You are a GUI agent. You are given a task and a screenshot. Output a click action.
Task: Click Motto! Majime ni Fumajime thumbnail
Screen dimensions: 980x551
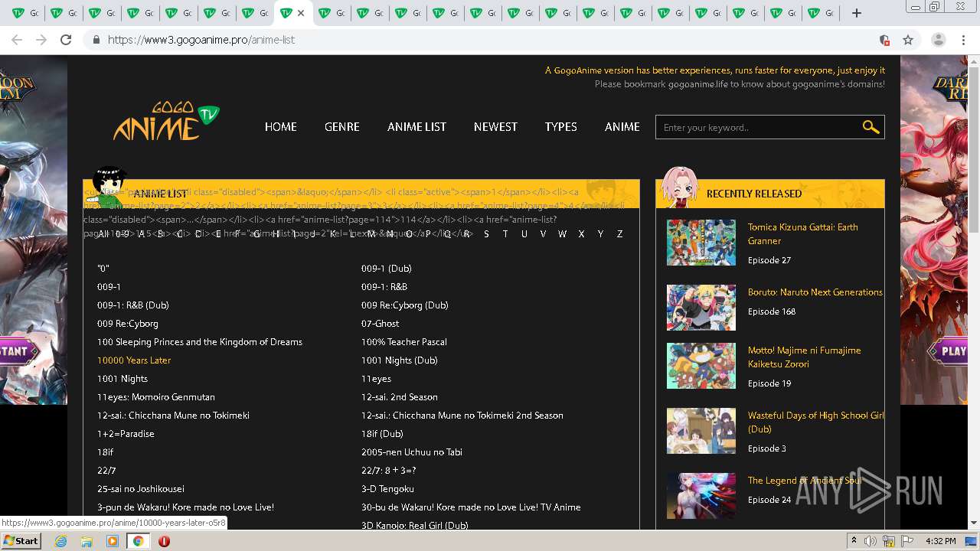pyautogui.click(x=701, y=366)
